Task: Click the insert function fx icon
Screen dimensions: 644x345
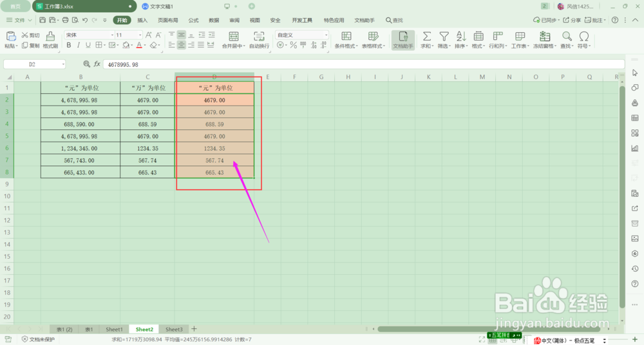Action: (x=97, y=64)
